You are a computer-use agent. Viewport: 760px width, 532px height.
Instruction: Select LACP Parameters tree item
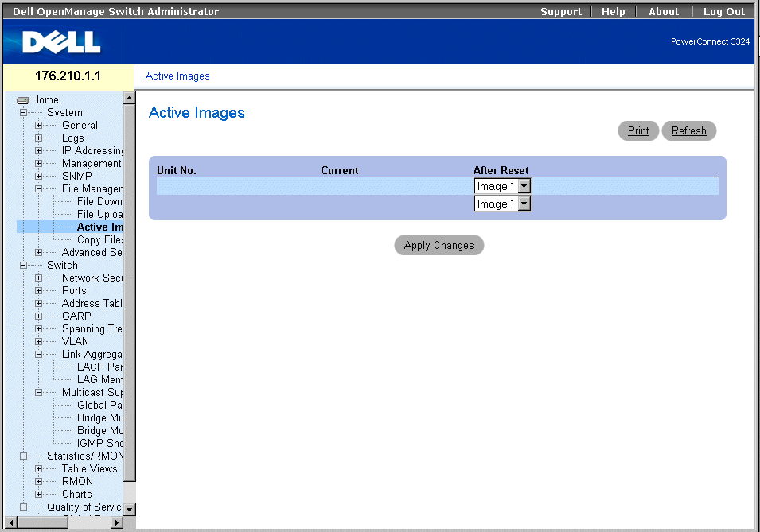99,367
